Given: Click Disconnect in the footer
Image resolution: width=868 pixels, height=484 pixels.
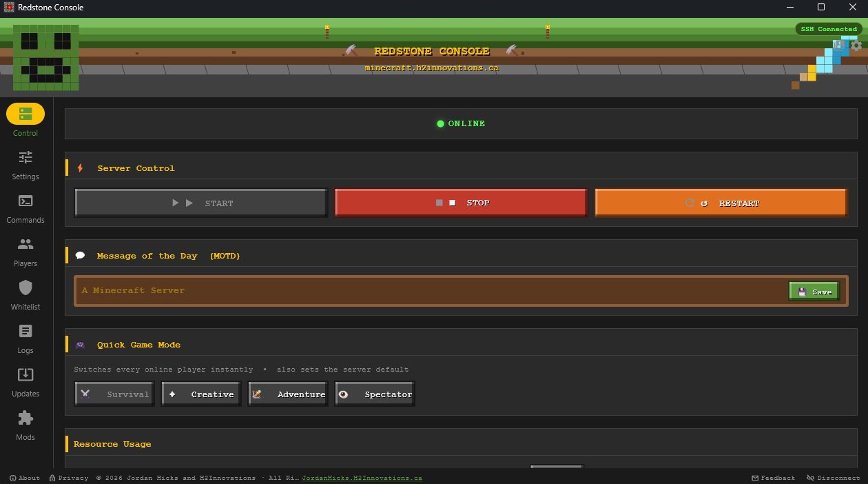Looking at the screenshot, I should 834,478.
